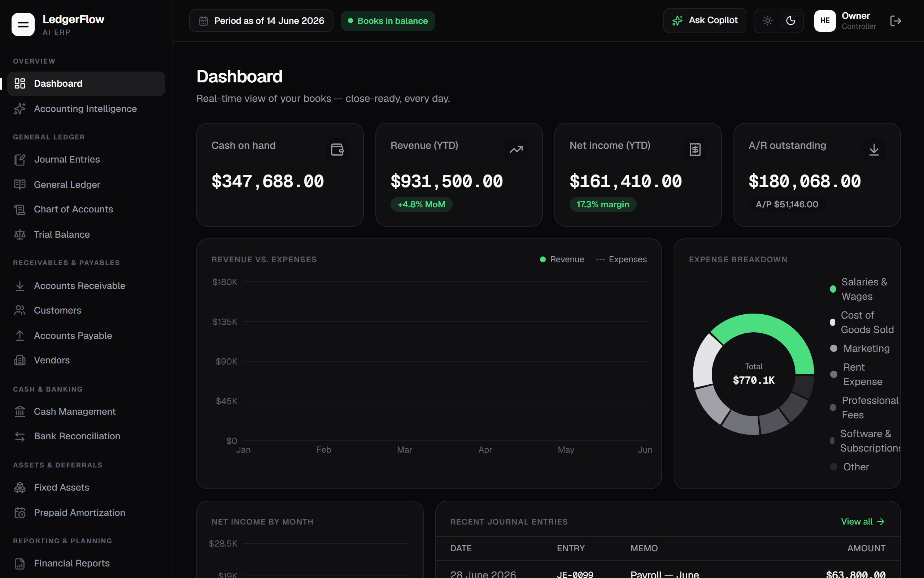Click the Accounts Payable upload-arrow icon
The height and width of the screenshot is (578, 924).
[20, 336]
